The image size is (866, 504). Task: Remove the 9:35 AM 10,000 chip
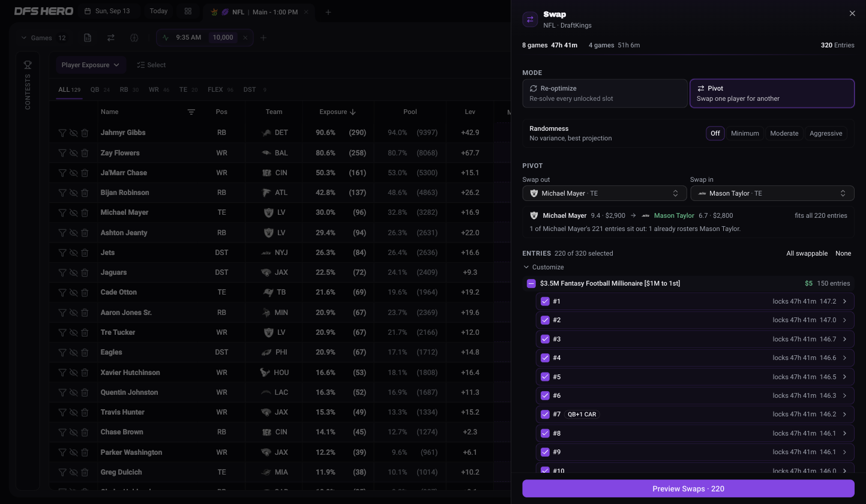click(x=245, y=38)
